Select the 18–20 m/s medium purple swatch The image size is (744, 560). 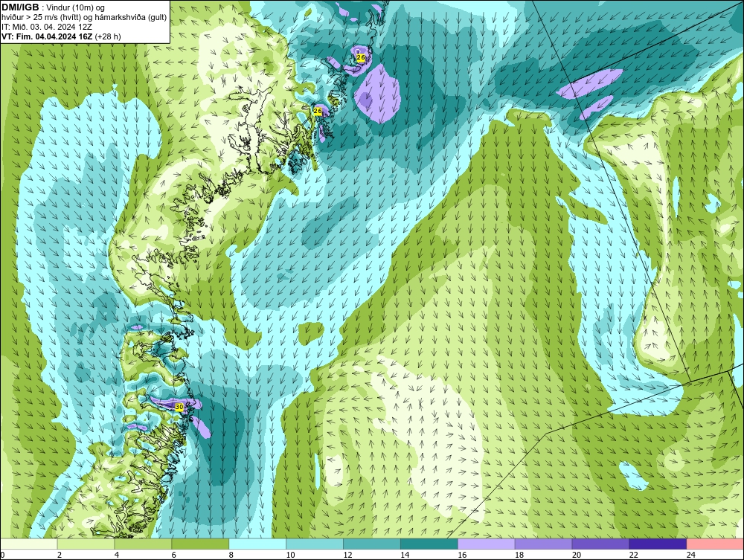(x=543, y=544)
